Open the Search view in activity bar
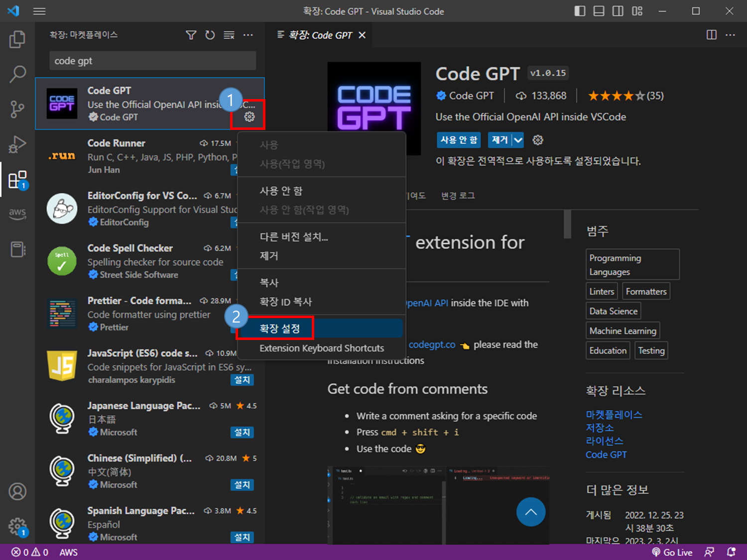 (17, 74)
